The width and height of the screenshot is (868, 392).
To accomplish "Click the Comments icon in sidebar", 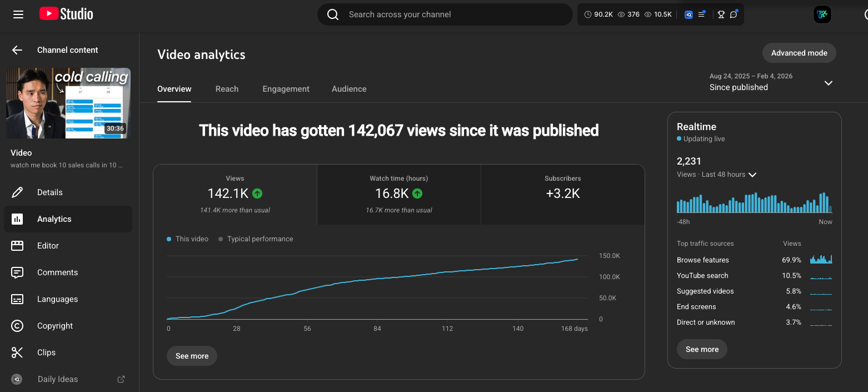I will pyautogui.click(x=17, y=272).
